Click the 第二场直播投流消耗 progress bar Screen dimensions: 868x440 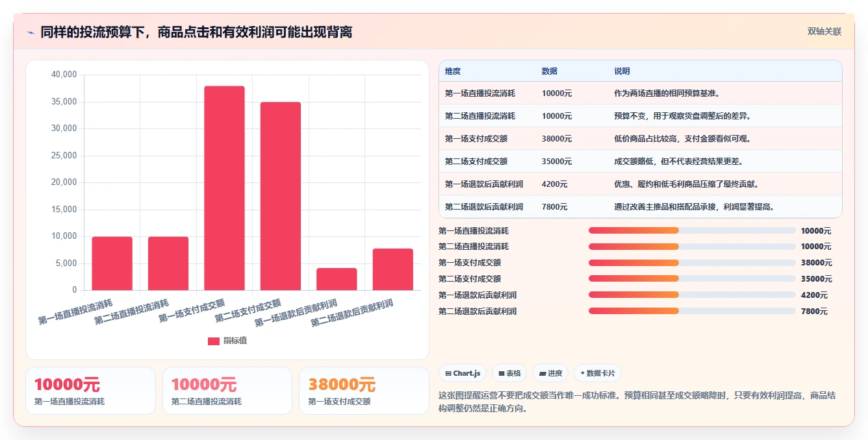tap(692, 247)
